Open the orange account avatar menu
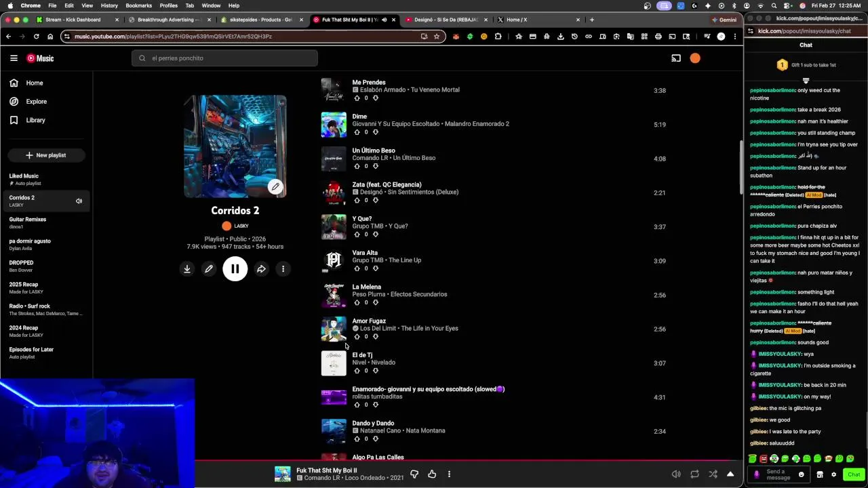This screenshot has height=488, width=868. pyautogui.click(x=695, y=58)
